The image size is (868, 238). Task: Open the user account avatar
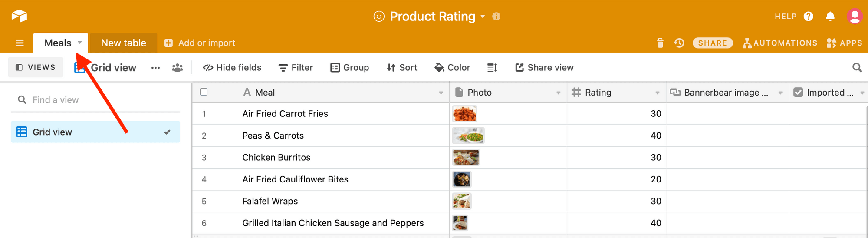click(855, 17)
